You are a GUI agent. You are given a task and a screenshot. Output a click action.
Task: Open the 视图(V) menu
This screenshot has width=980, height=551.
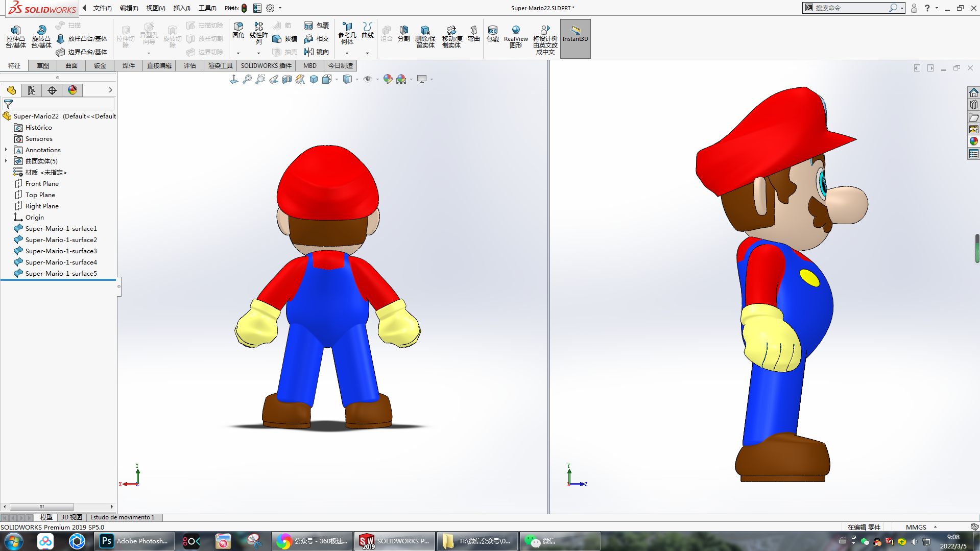tap(156, 8)
